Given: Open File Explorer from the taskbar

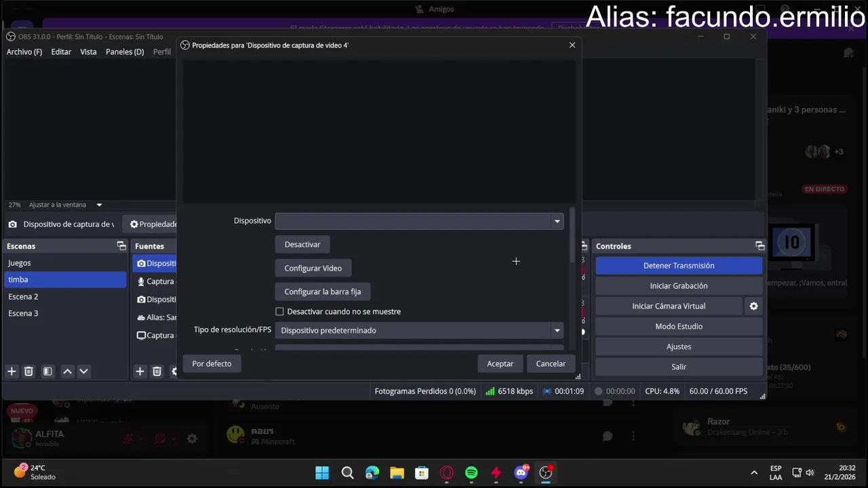Looking at the screenshot, I should 397,472.
